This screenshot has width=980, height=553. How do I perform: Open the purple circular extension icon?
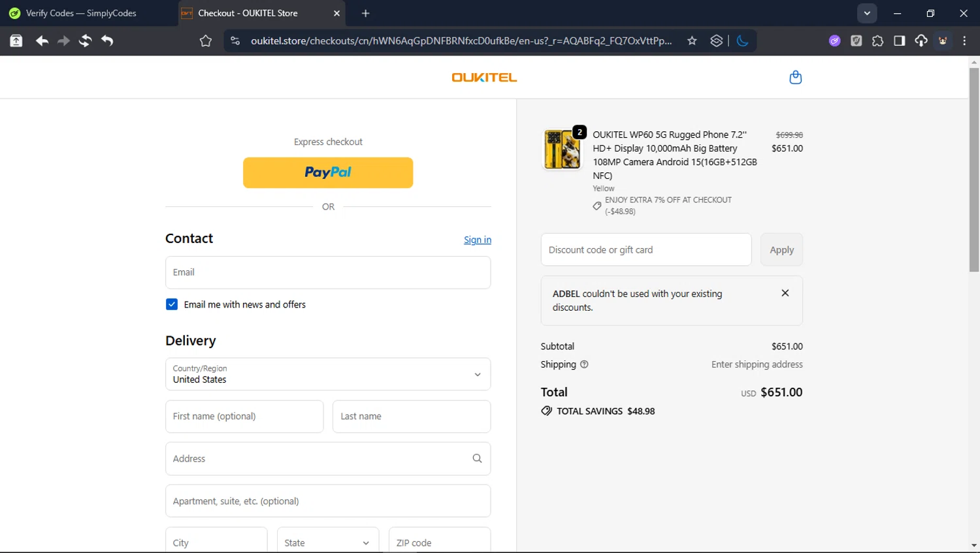pyautogui.click(x=834, y=40)
